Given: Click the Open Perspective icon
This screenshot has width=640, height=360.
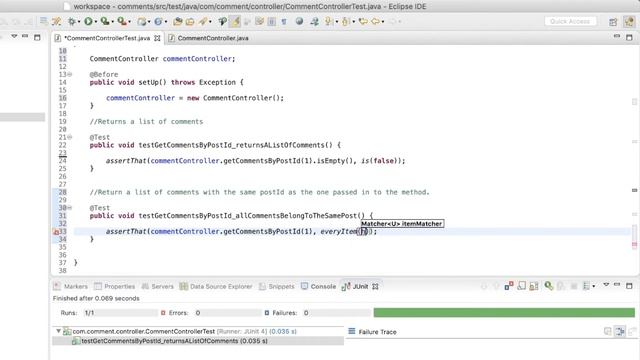Looking at the screenshot, I should pyautogui.click(x=613, y=22).
